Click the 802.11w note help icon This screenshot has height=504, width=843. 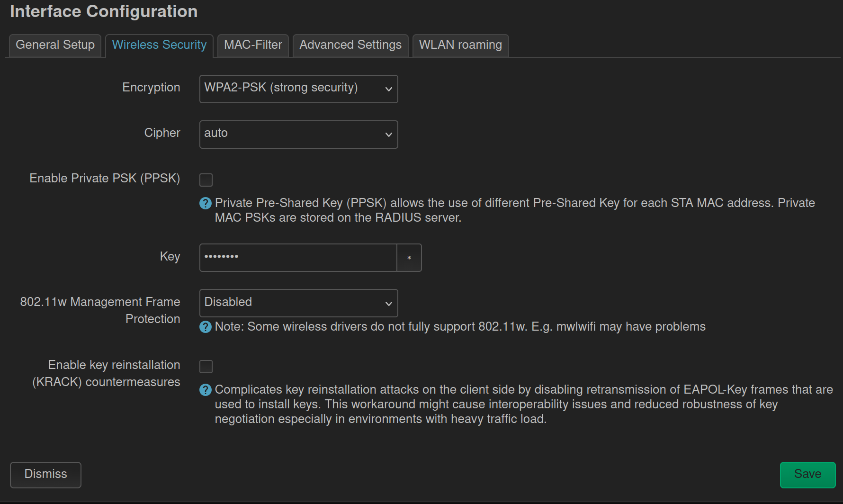pyautogui.click(x=206, y=327)
